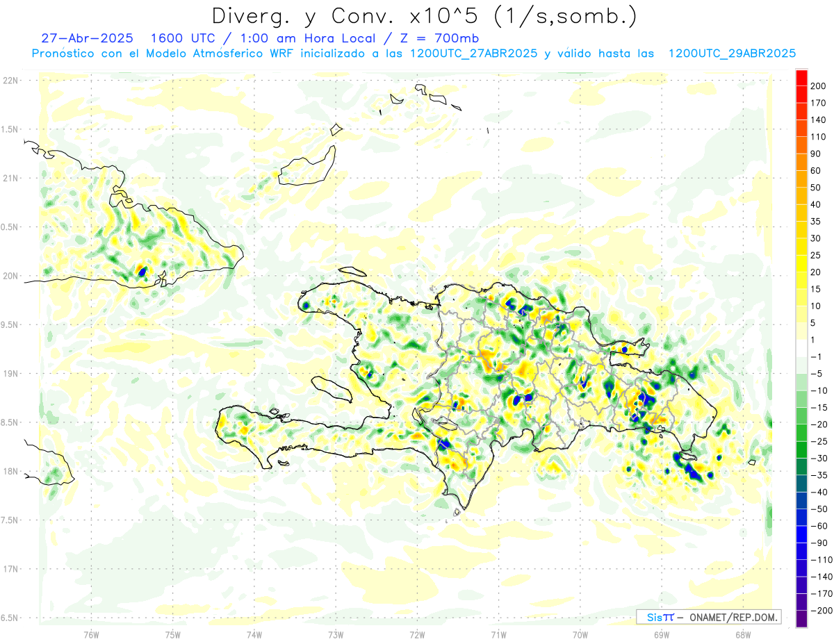Click the legend value '-40'

point(819,493)
